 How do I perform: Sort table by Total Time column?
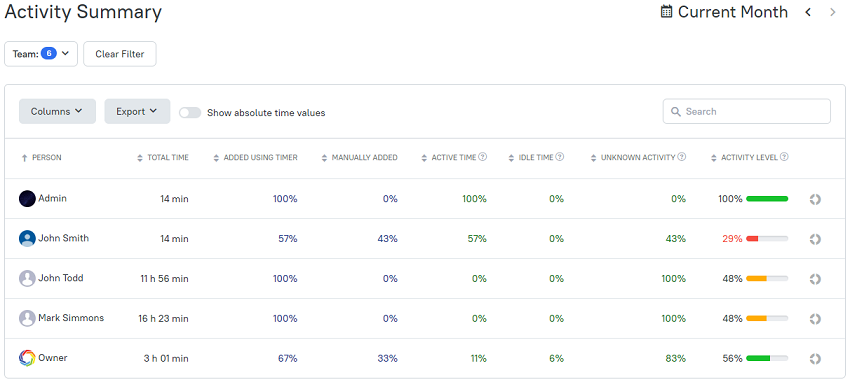(163, 158)
